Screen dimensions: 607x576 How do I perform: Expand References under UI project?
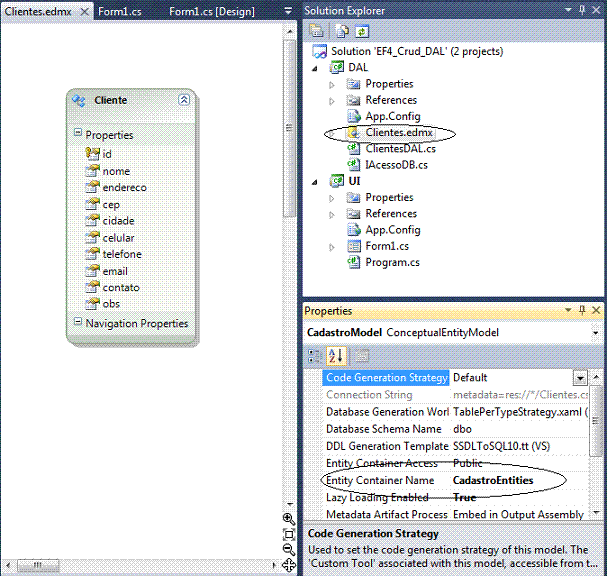point(332,214)
